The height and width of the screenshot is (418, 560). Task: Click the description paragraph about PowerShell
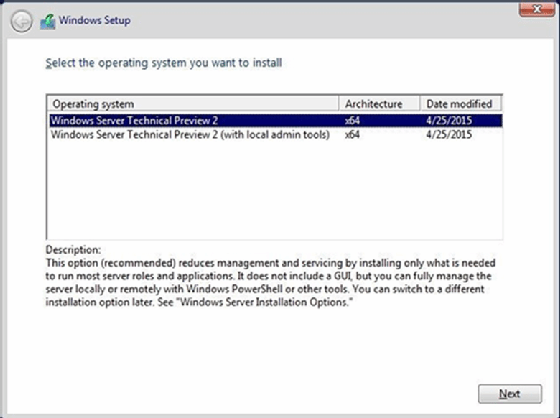coord(270,283)
